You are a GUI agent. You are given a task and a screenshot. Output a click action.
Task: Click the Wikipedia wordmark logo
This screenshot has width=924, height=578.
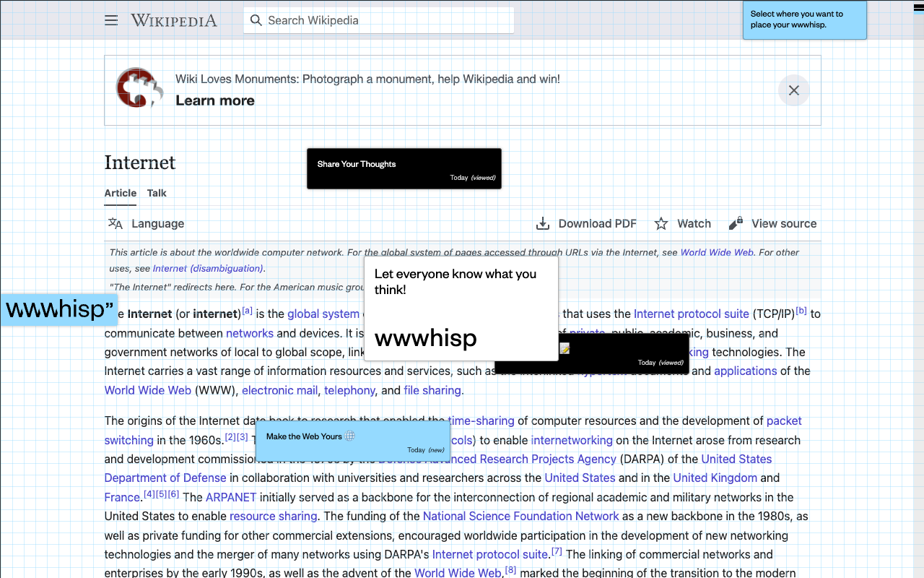point(173,20)
